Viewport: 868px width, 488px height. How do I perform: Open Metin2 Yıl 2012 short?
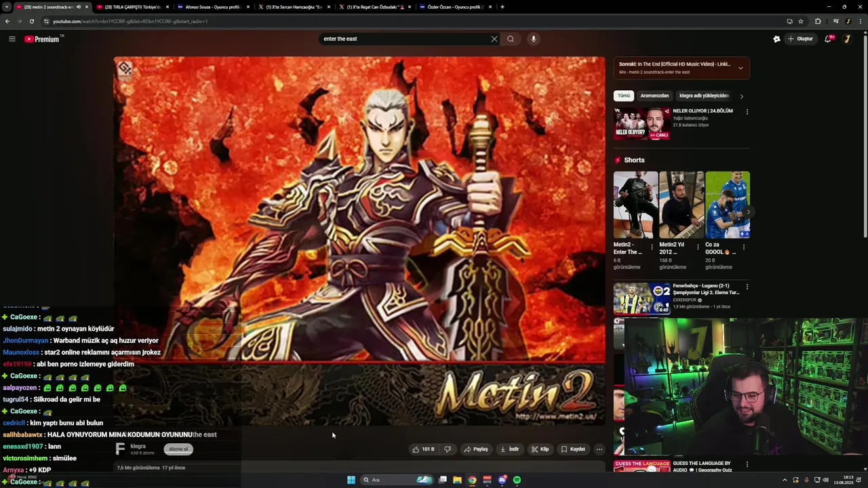coord(682,205)
